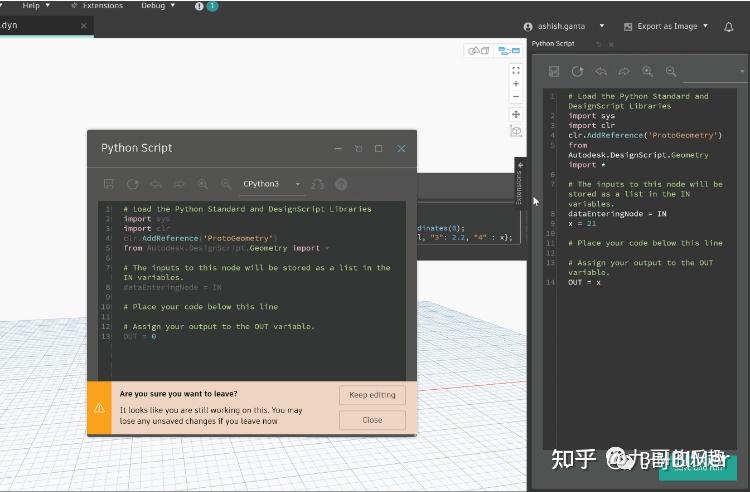
Task: Click the save icon in the floating Python Script toolbar
Action: point(109,184)
